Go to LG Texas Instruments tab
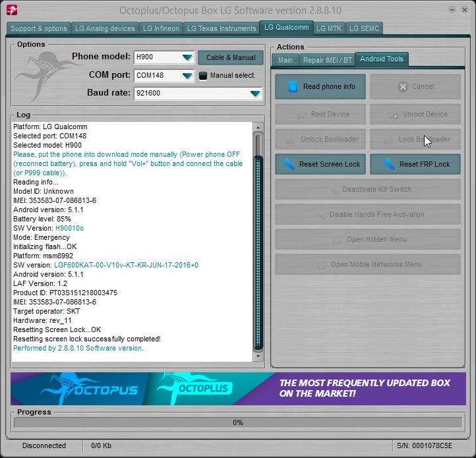Image resolution: width=476 pixels, height=458 pixels. tap(222, 28)
